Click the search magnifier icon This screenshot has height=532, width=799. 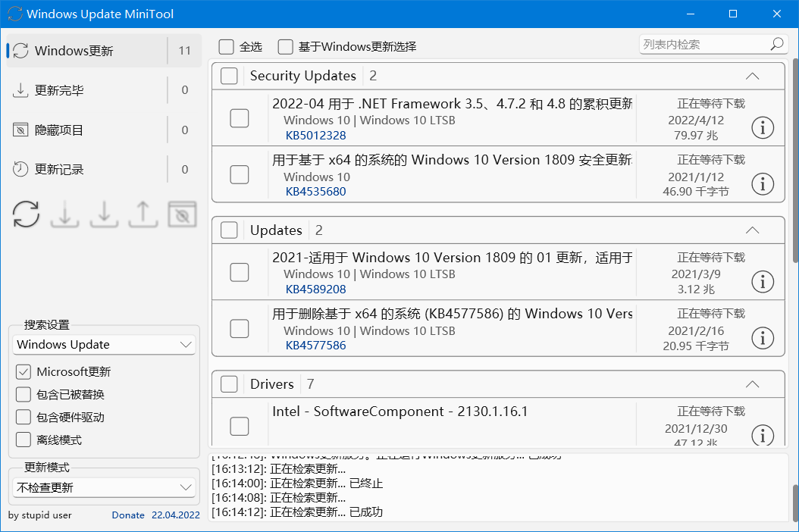pos(777,44)
